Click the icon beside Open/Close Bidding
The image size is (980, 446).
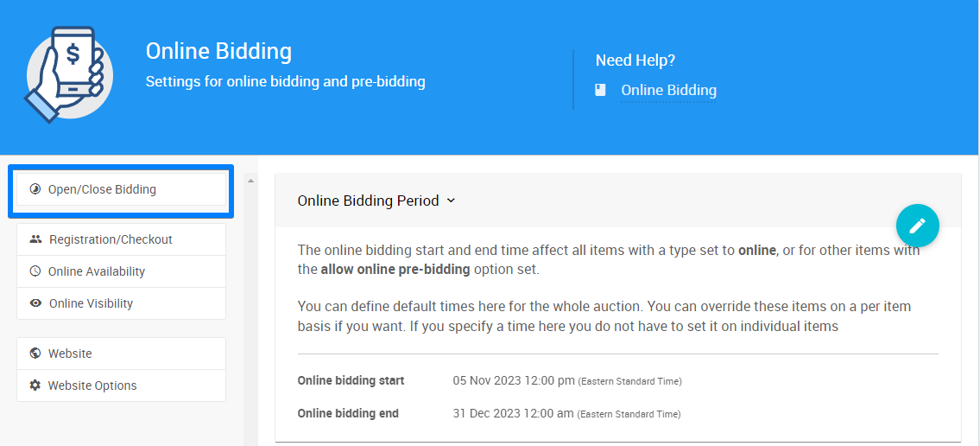35,189
